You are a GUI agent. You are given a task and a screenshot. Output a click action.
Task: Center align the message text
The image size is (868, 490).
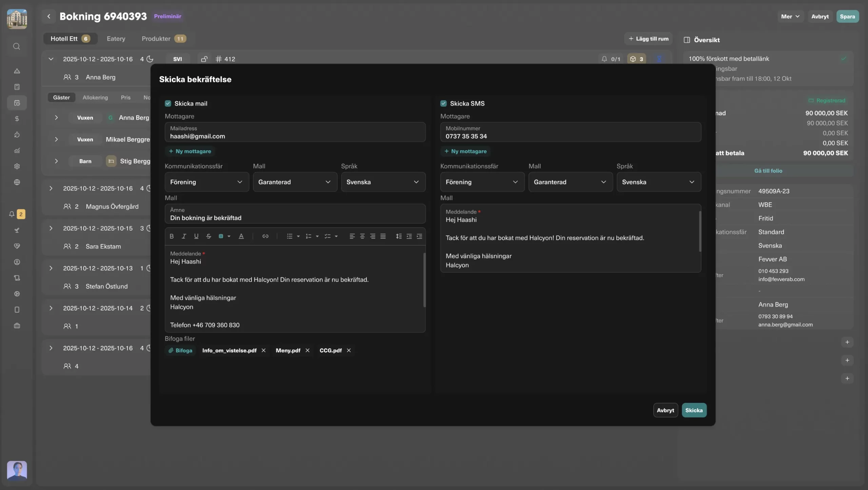coord(362,236)
